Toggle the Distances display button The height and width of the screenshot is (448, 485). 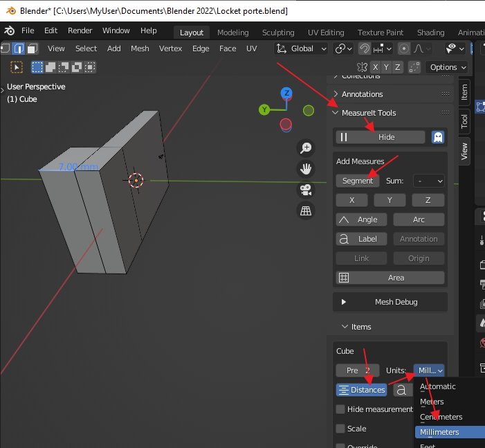[x=361, y=390]
